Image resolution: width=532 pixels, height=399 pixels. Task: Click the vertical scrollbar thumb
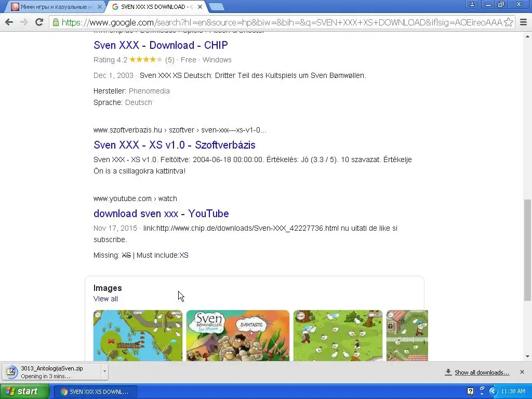528,250
